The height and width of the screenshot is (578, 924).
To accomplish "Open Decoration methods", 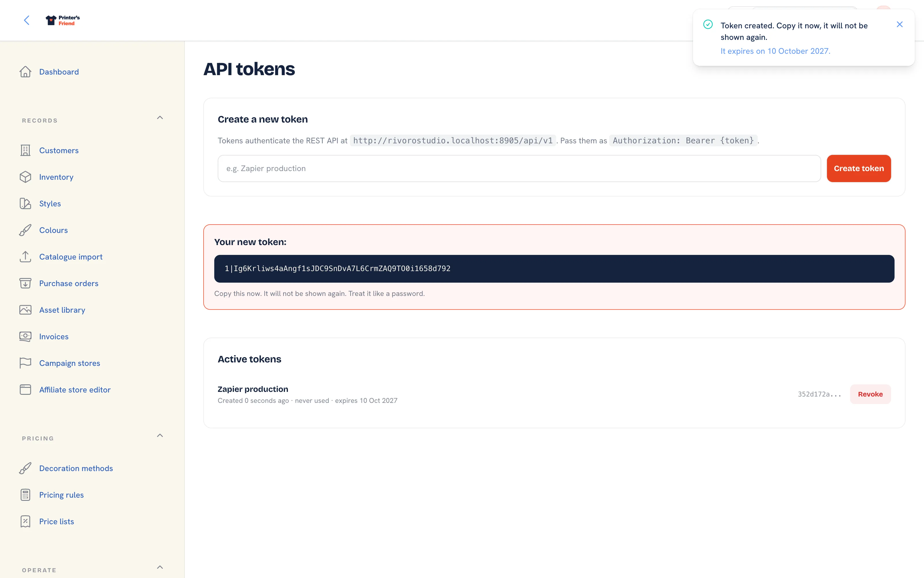I will 76,468.
